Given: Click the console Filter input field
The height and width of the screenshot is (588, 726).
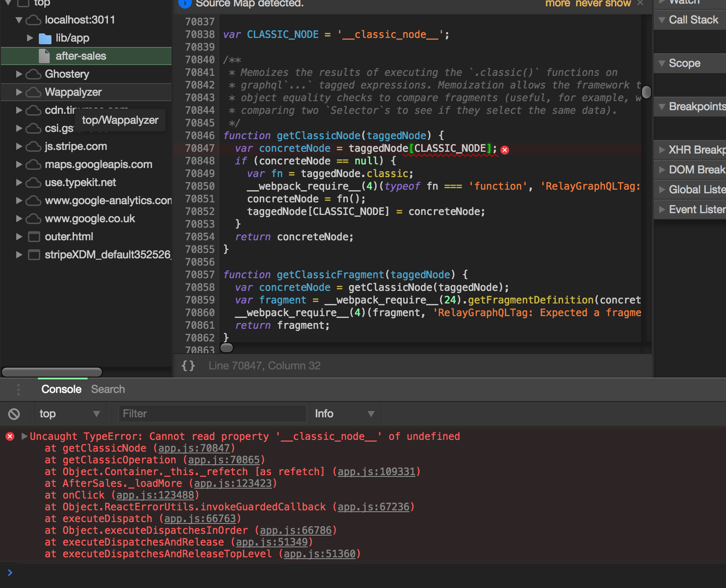Looking at the screenshot, I should pyautogui.click(x=212, y=414).
